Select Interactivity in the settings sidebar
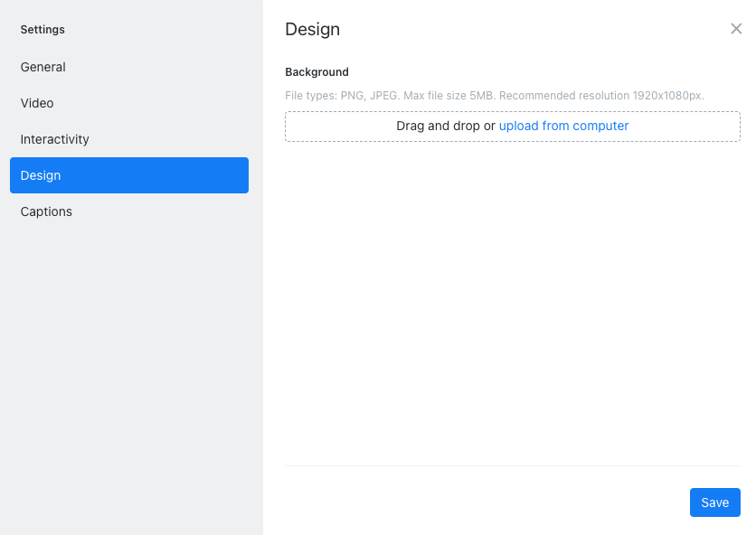Image resolution: width=756 pixels, height=535 pixels. (x=54, y=139)
